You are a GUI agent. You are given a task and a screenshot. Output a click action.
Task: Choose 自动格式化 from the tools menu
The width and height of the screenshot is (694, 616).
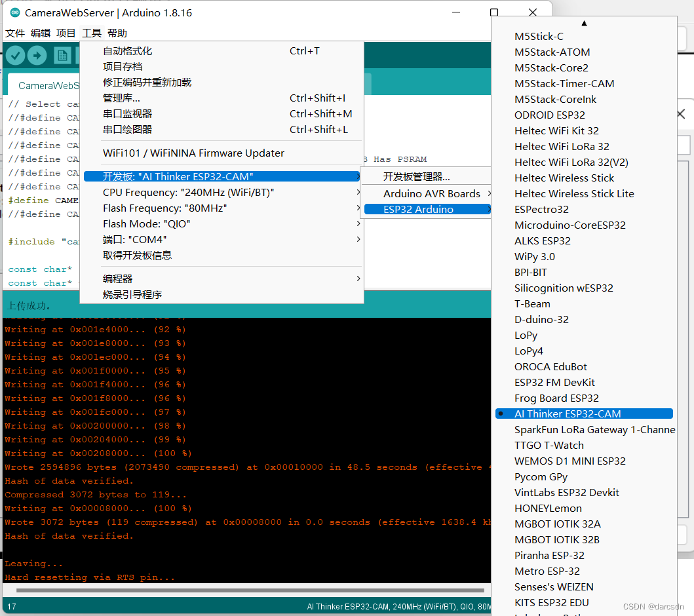(x=222, y=51)
